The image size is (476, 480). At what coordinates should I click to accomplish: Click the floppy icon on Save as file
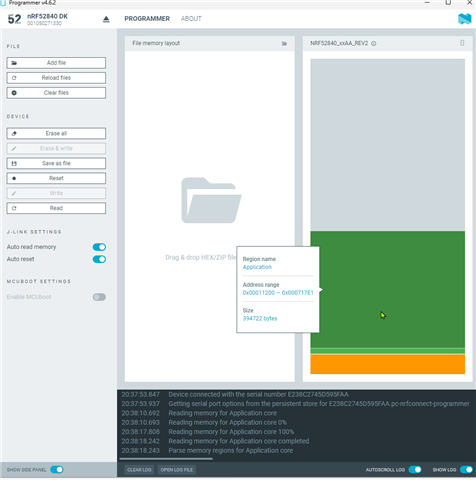pyautogui.click(x=14, y=163)
